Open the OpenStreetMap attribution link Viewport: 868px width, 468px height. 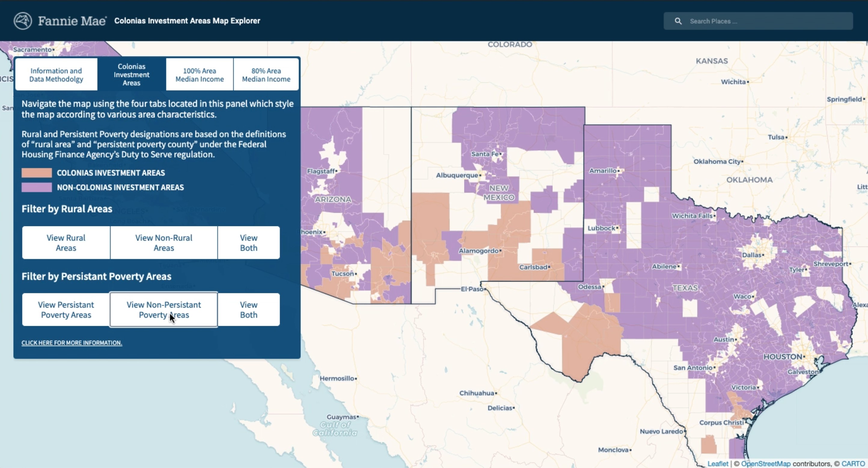tap(766, 463)
